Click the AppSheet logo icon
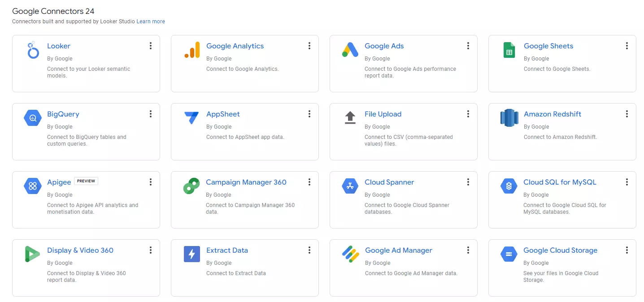 click(191, 118)
